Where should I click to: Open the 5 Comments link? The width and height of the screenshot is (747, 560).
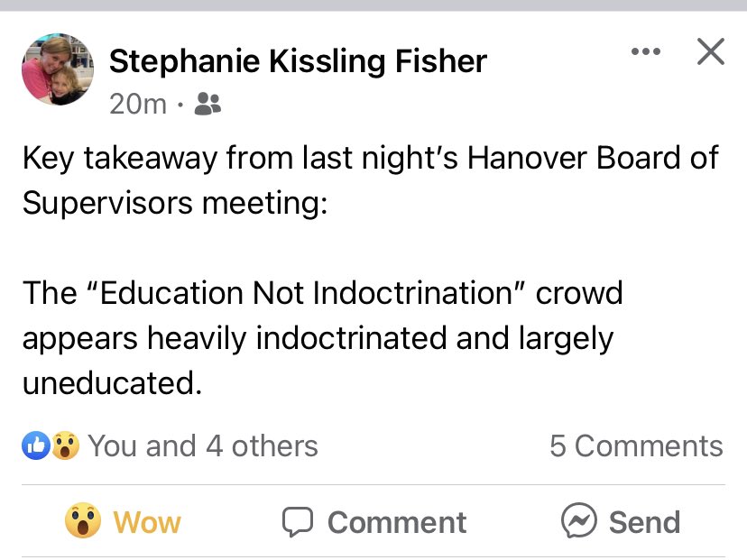coord(636,445)
